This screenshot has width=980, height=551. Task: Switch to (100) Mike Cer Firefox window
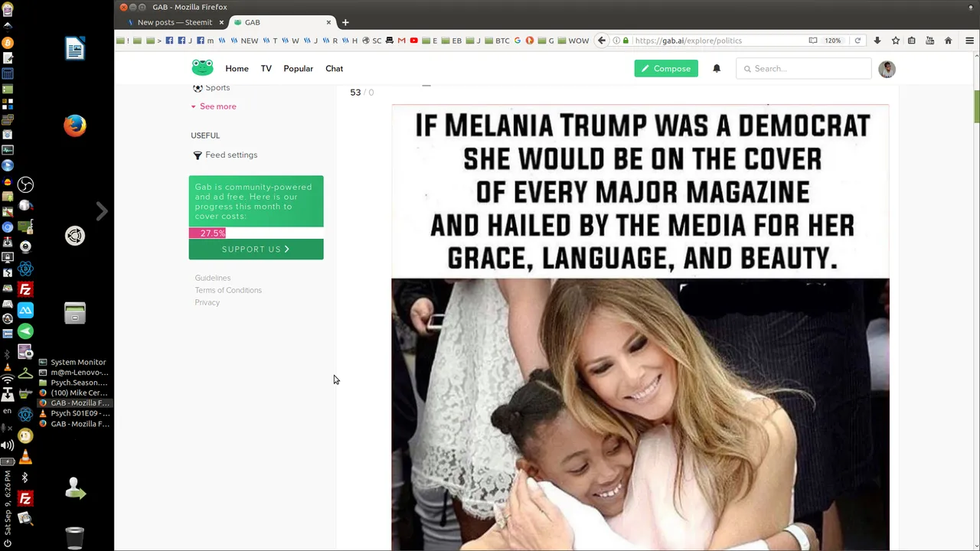tap(74, 393)
